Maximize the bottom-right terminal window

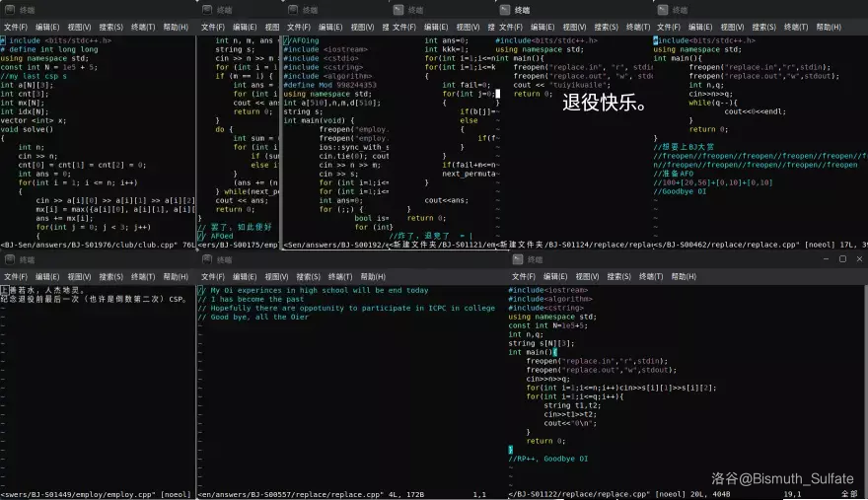point(841,259)
